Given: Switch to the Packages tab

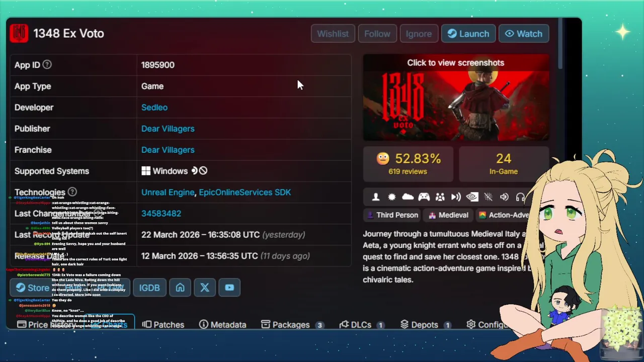Looking at the screenshot, I should [x=292, y=324].
